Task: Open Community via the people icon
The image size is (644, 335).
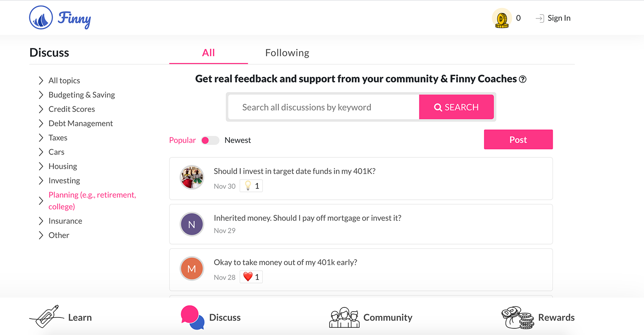Action: pos(344,317)
